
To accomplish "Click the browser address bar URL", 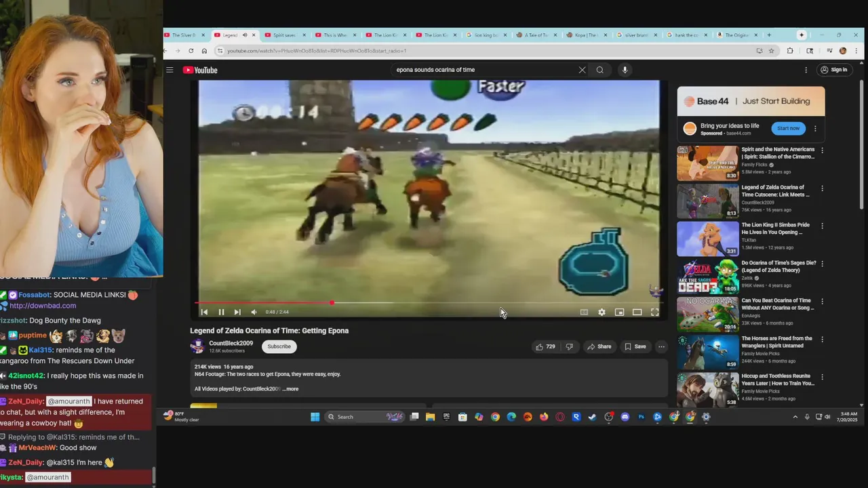I will click(x=317, y=51).
